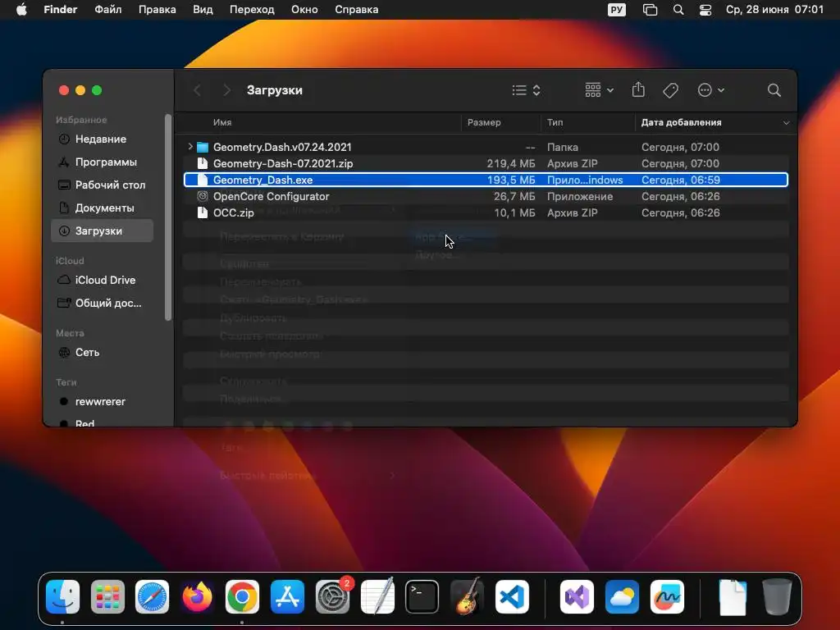Open the Справка menu

pyautogui.click(x=356, y=10)
